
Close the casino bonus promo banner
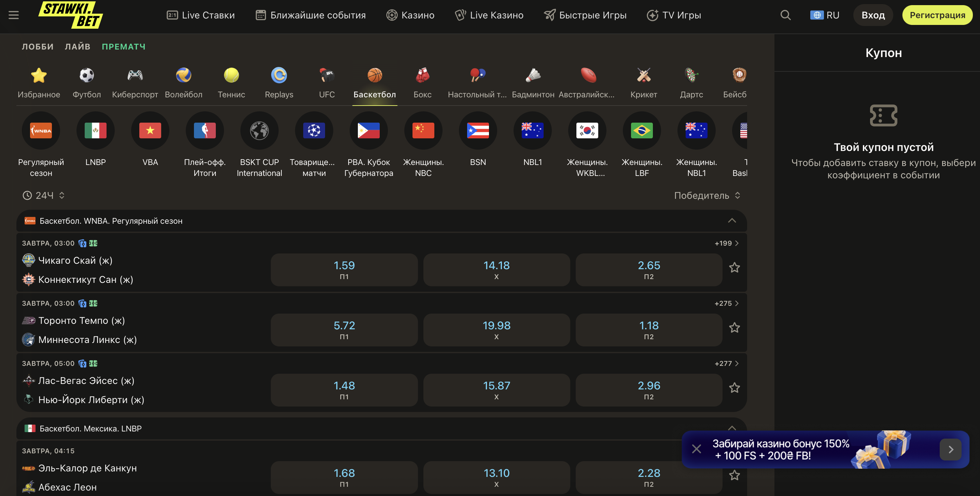pos(697,449)
